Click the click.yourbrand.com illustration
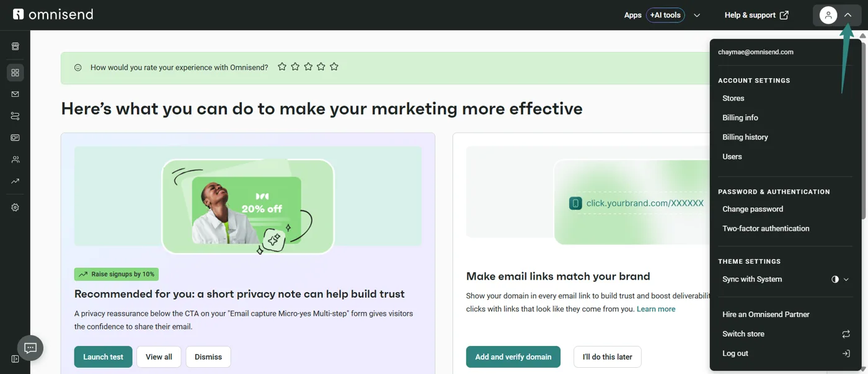868x374 pixels. coord(631,202)
